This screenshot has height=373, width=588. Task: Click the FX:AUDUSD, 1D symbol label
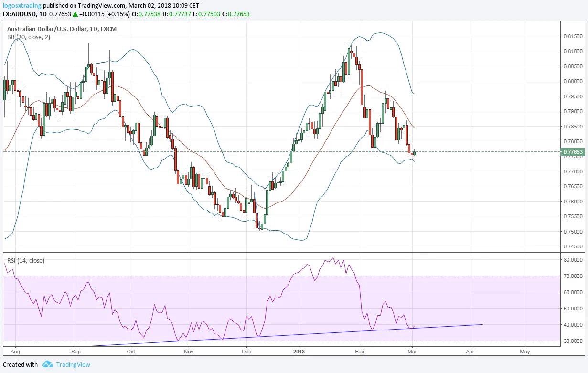24,14
